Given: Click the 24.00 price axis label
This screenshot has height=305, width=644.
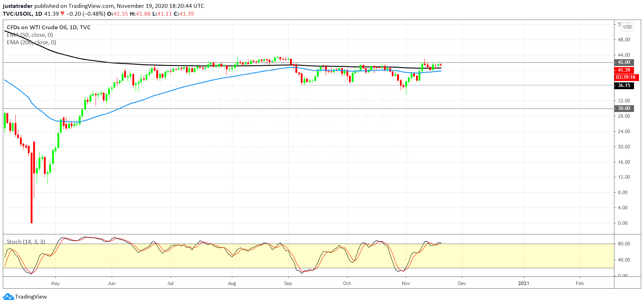Looking at the screenshot, I should point(624,131).
